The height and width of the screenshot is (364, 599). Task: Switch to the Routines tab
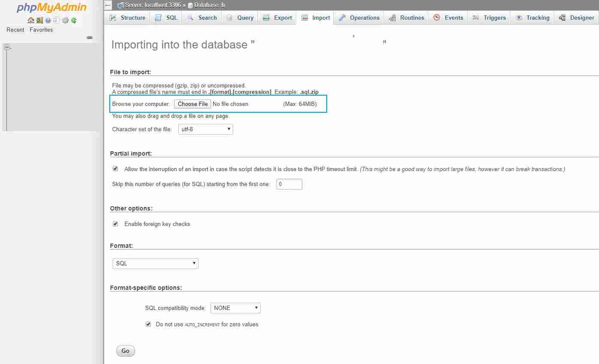[406, 18]
